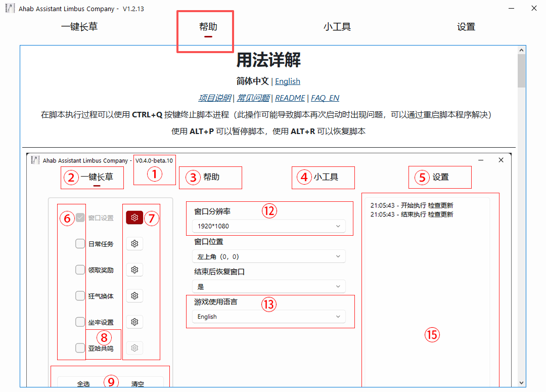Click the inner window title bar icon

35,160
